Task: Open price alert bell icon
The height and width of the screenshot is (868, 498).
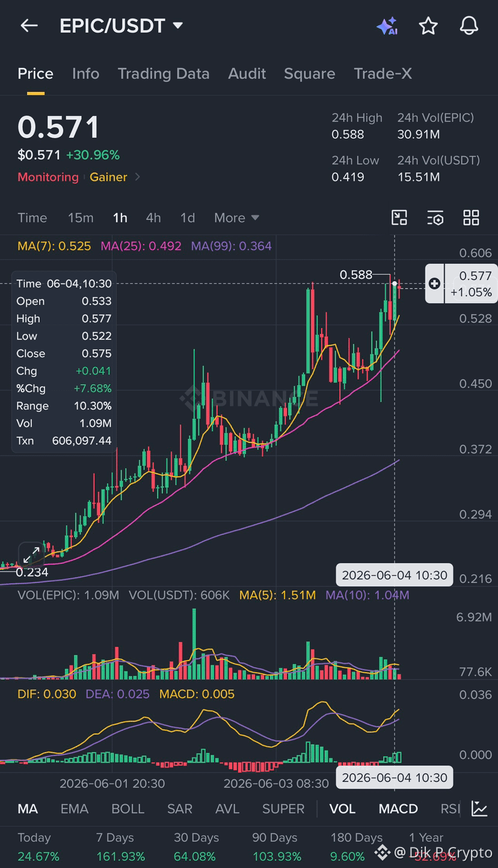Action: click(469, 26)
